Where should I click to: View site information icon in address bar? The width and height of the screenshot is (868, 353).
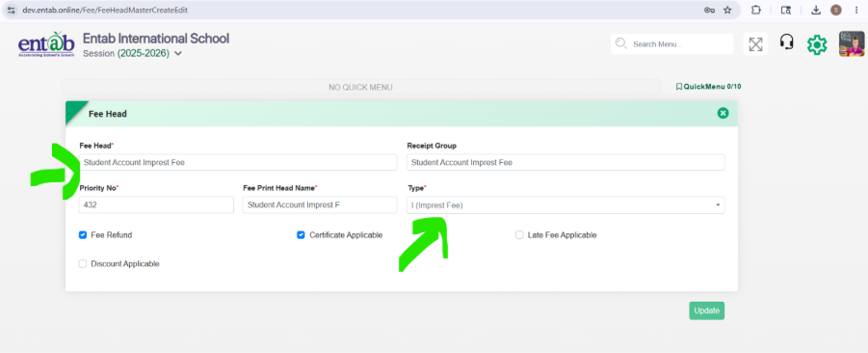[x=11, y=10]
